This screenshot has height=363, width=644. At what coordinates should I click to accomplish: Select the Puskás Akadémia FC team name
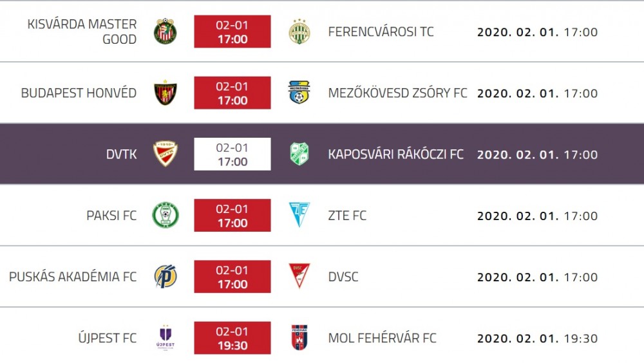click(x=73, y=276)
